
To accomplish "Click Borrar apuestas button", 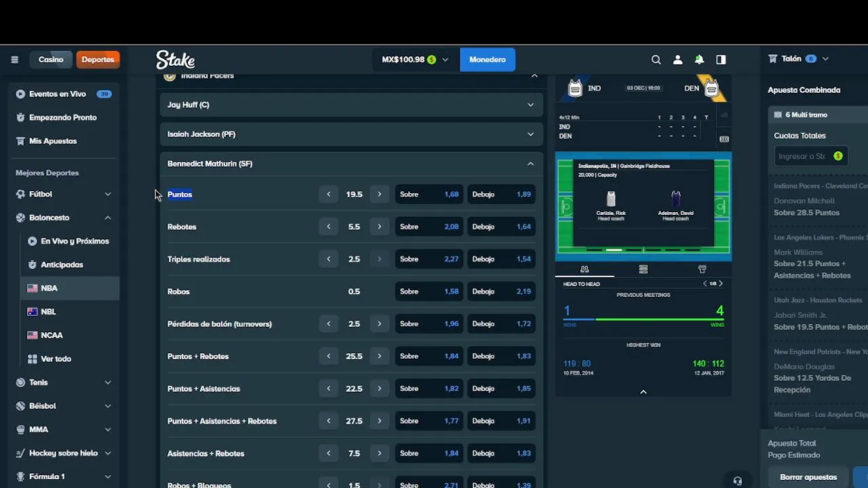I will click(x=808, y=477).
